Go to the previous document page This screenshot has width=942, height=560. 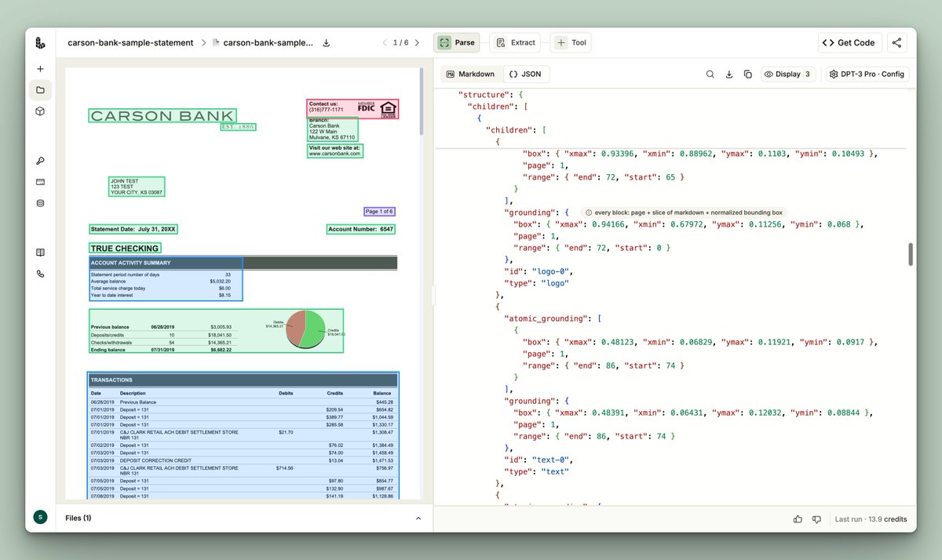tap(385, 43)
